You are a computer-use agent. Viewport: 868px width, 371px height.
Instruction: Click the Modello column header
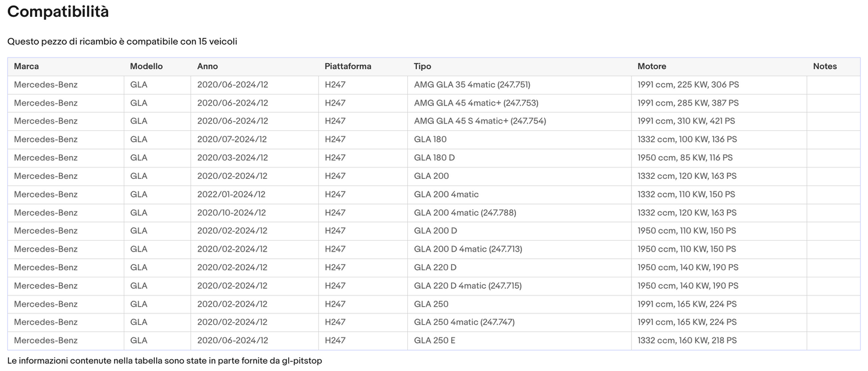tap(146, 67)
